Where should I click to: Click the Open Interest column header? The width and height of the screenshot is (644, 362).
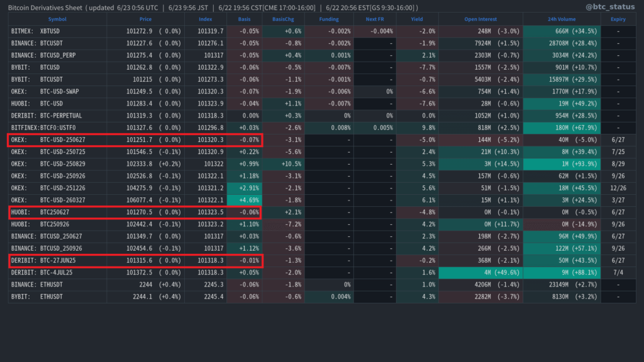pyautogui.click(x=480, y=19)
